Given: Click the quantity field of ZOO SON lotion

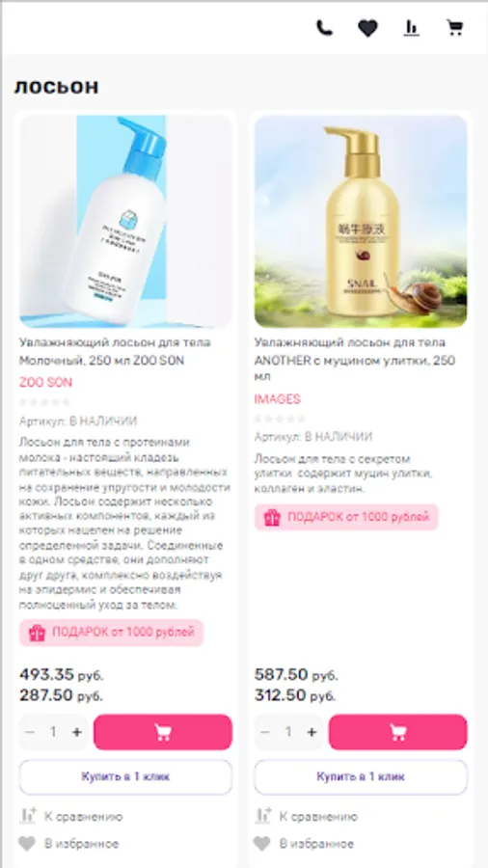Looking at the screenshot, I should pyautogui.click(x=54, y=732).
